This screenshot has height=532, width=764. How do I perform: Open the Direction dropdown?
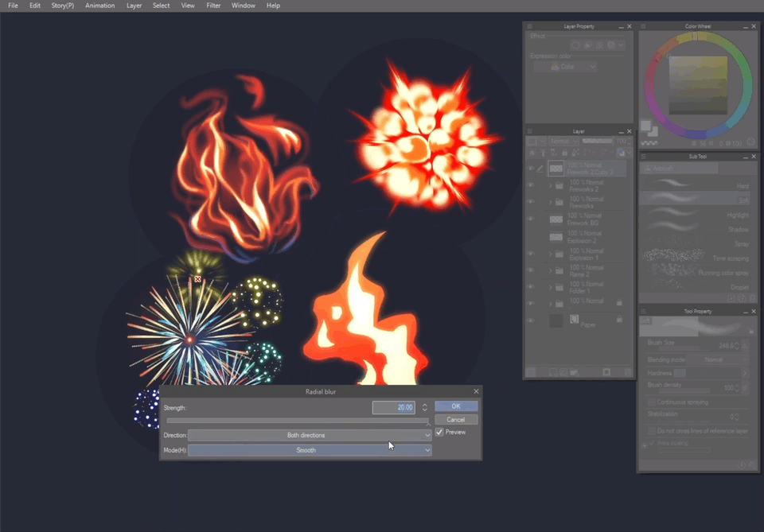click(x=310, y=435)
